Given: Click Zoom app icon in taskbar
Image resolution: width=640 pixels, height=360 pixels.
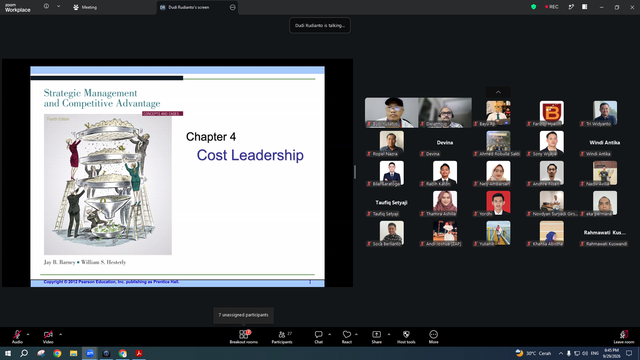Looking at the screenshot, I should (90, 353).
